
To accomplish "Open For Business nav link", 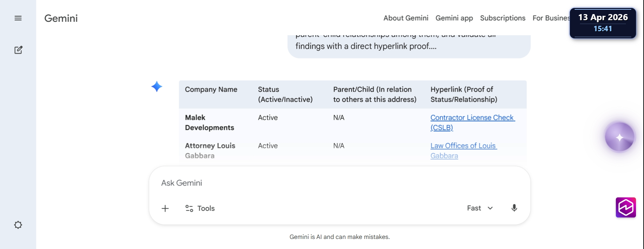I will pos(551,18).
